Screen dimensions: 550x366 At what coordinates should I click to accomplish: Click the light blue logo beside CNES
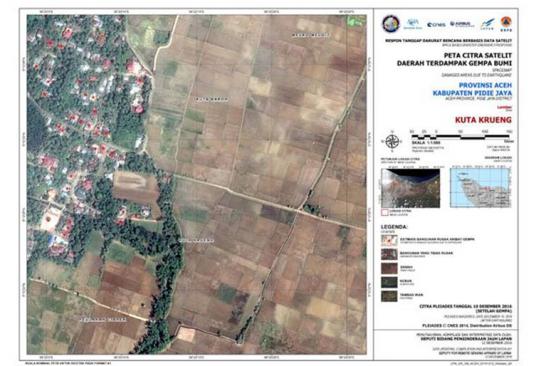(x=413, y=24)
